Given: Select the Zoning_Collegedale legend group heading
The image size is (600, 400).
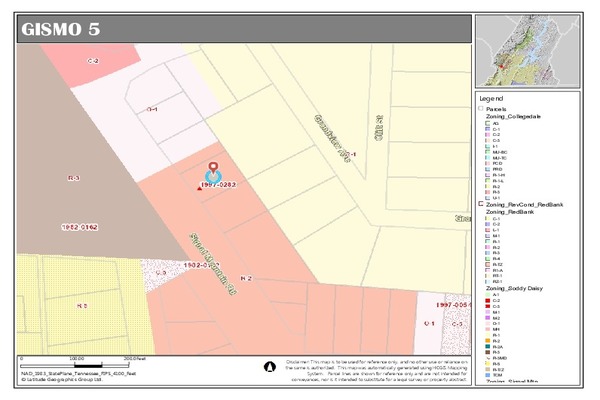Looking at the screenshot, I should (x=515, y=116).
